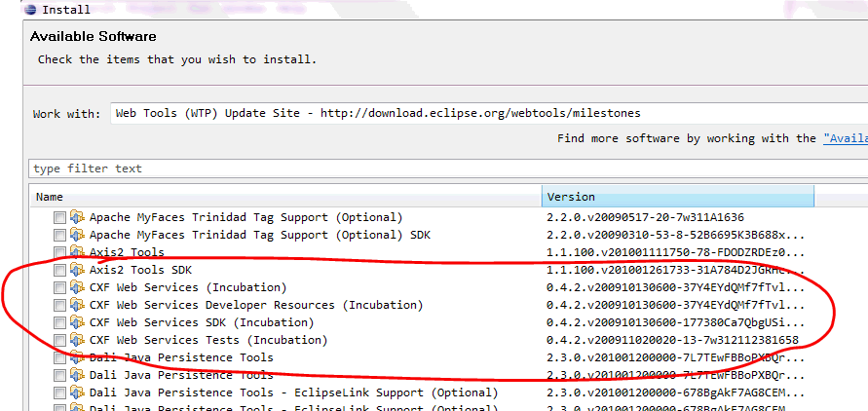
Task: Click the feature icon for Trinidad Tag Support (Optional) SDK
Action: tap(76, 235)
